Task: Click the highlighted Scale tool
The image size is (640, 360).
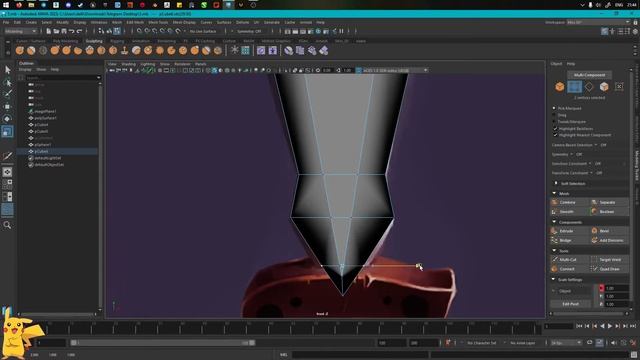Action: (x=7, y=131)
